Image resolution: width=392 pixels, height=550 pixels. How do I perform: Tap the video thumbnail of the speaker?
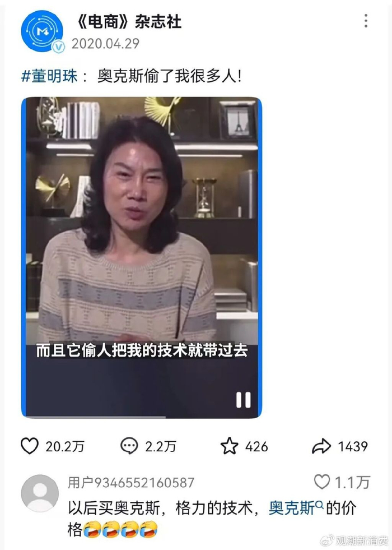[x=142, y=257]
